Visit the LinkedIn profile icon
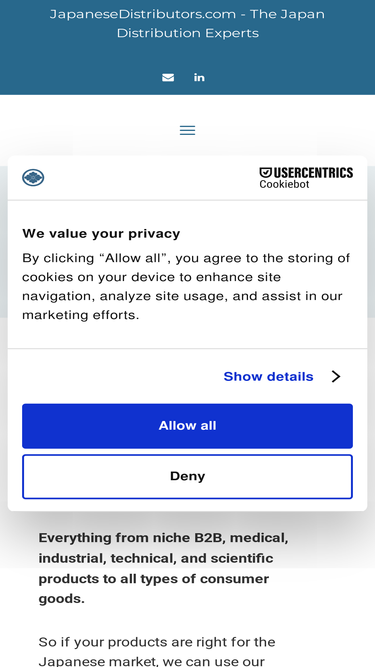 point(199,77)
